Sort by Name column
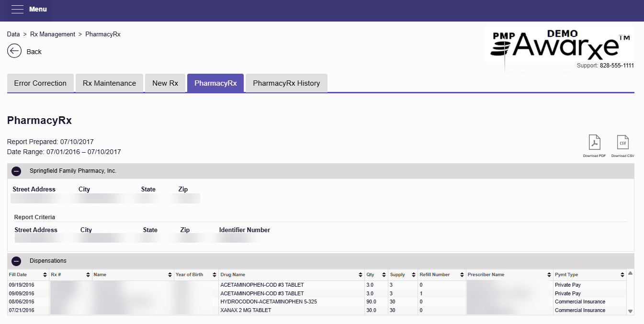 point(170,275)
